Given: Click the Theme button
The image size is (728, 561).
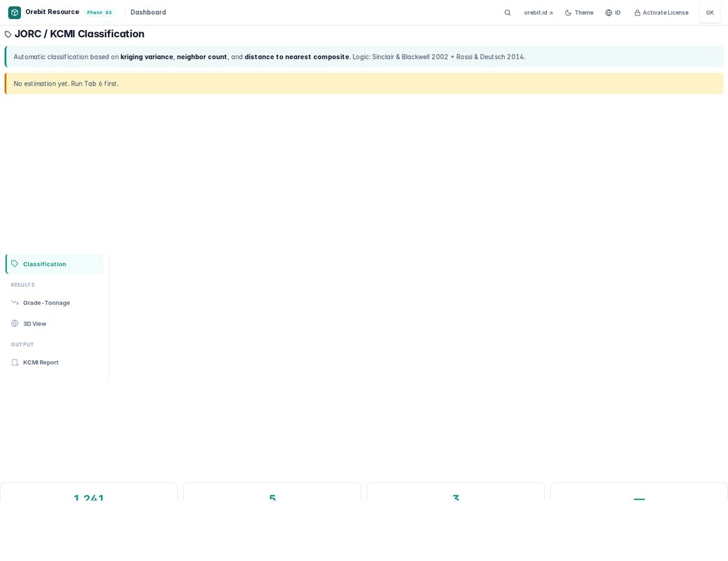Looking at the screenshot, I should (579, 13).
